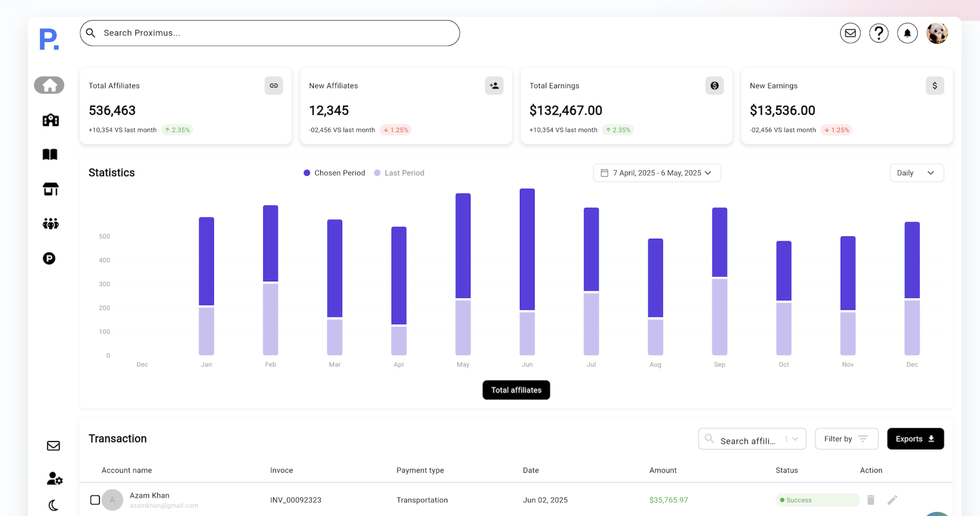Open the Filter by button

(846, 439)
